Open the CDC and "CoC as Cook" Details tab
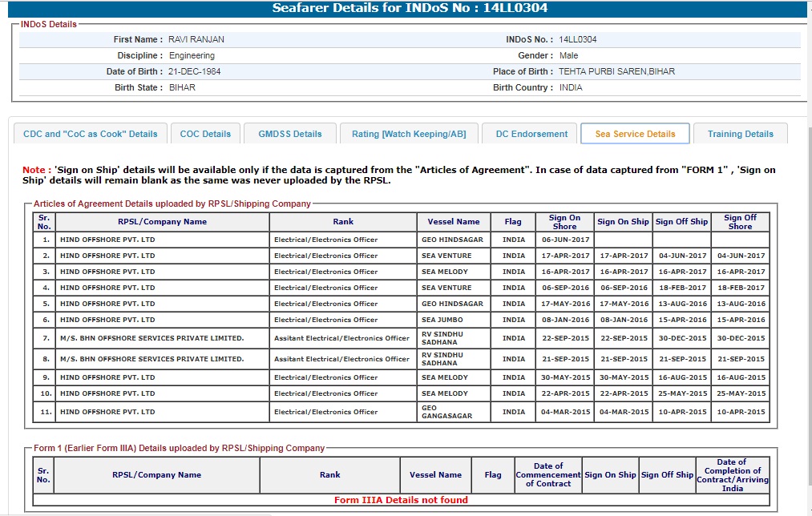 tap(90, 134)
